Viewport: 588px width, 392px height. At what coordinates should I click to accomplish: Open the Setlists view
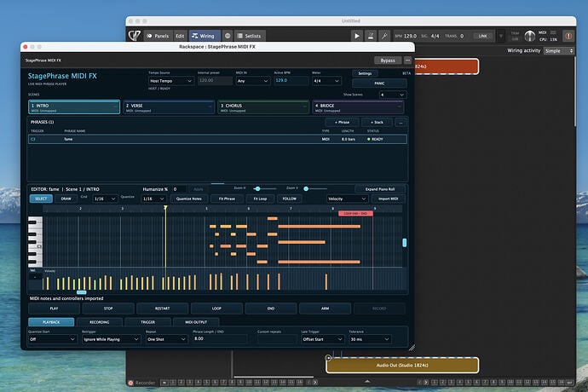(250, 36)
